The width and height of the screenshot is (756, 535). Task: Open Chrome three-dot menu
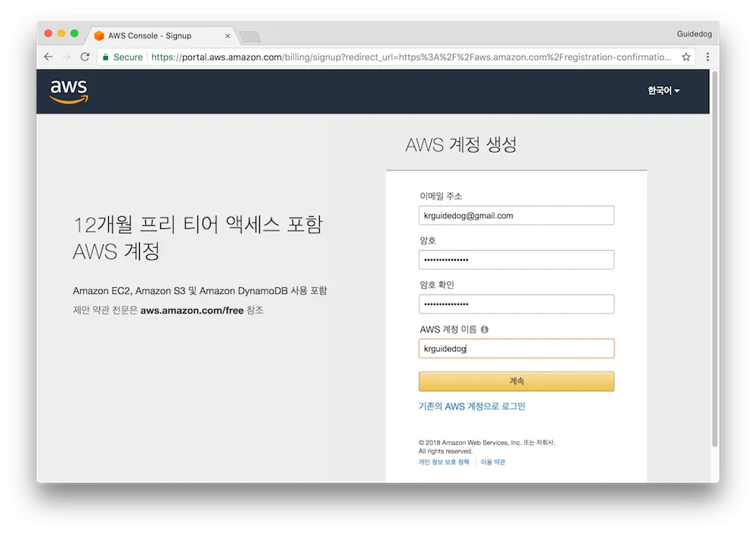708,57
